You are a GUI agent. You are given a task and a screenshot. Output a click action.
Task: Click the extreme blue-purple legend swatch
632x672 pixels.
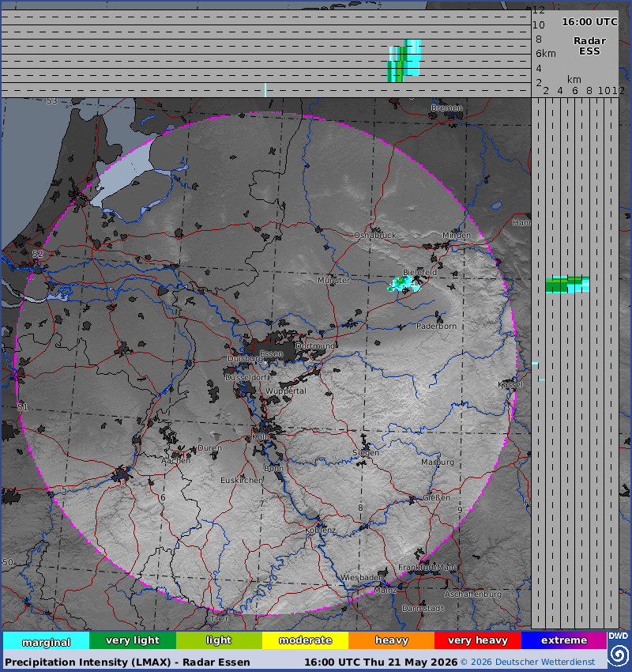pos(564,640)
